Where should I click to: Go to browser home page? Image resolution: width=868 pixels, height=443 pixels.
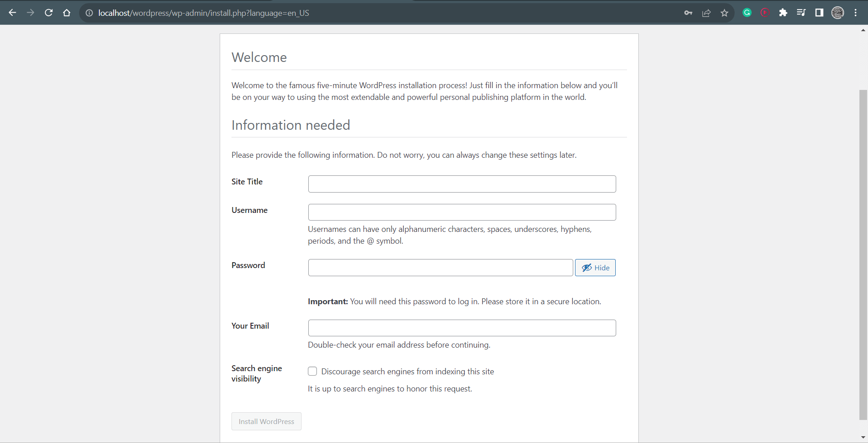click(x=66, y=13)
